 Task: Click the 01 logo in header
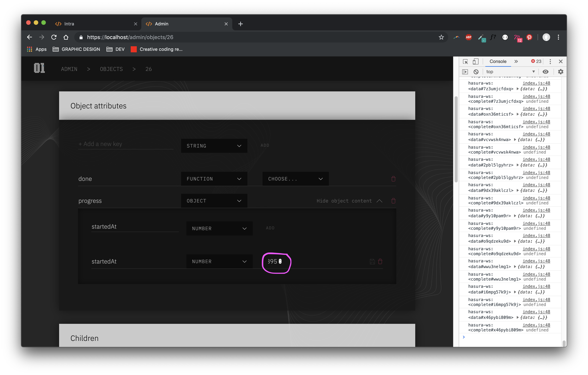click(39, 68)
